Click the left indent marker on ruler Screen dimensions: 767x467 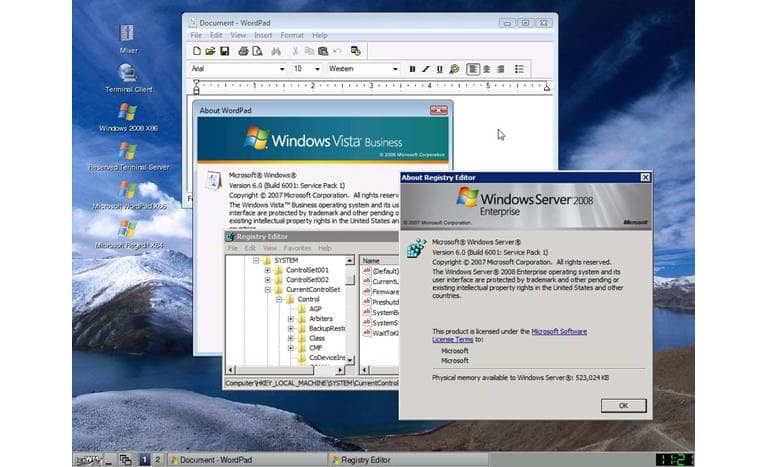(197, 88)
